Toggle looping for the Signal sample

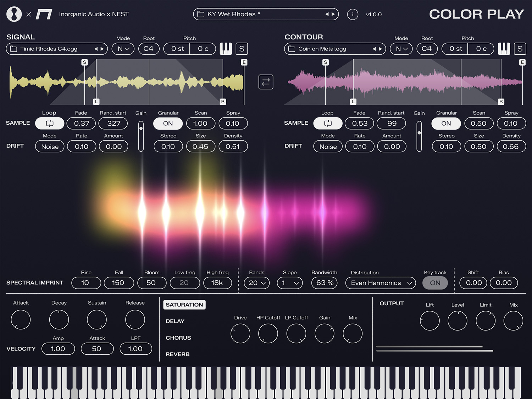[x=49, y=123]
